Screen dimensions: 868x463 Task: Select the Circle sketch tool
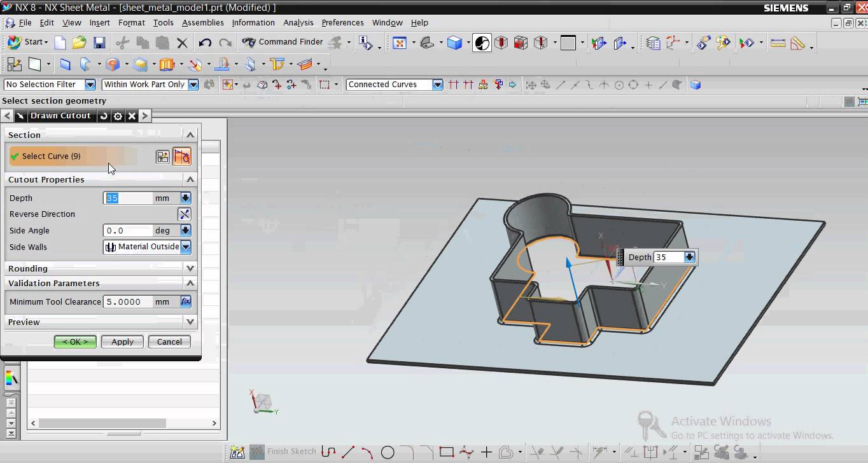(x=388, y=452)
